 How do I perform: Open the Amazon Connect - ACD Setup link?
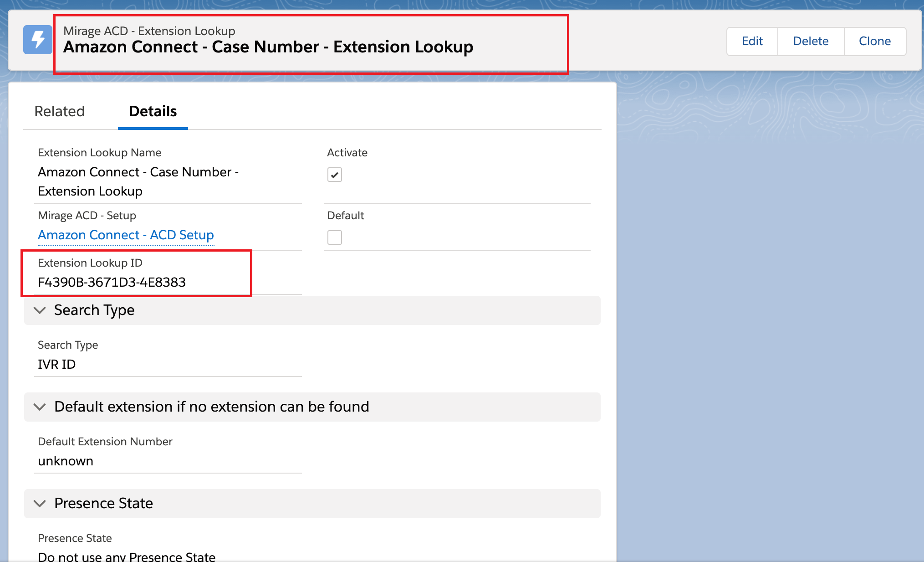pyautogui.click(x=126, y=235)
